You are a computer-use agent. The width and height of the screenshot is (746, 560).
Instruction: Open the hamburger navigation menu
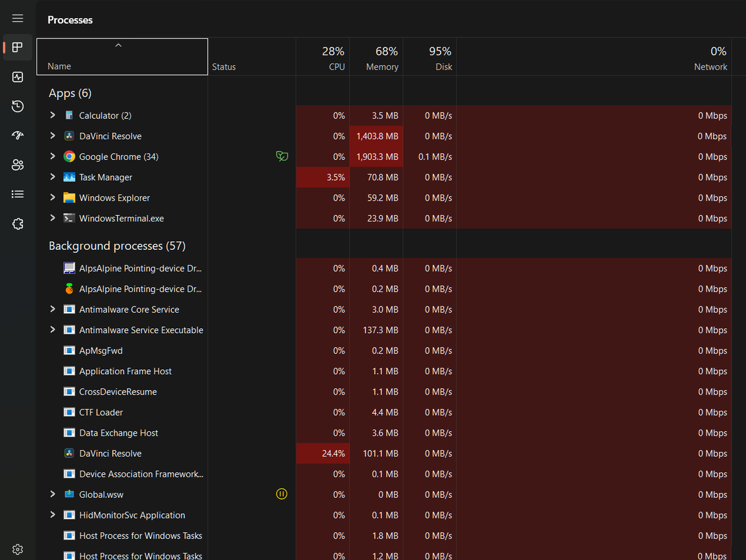tap(17, 19)
